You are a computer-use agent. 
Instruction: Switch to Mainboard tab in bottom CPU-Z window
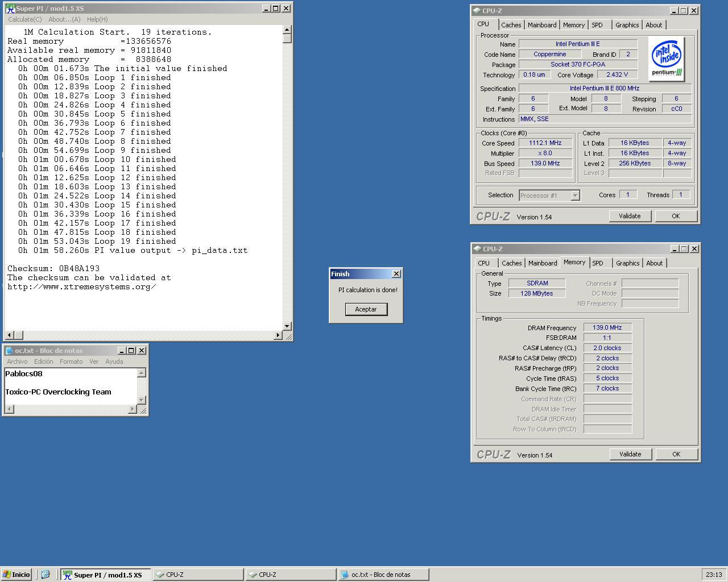[543, 263]
